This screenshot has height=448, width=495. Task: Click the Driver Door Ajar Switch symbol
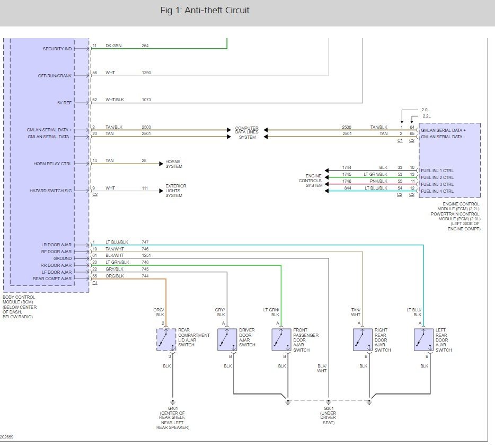tap(227, 339)
